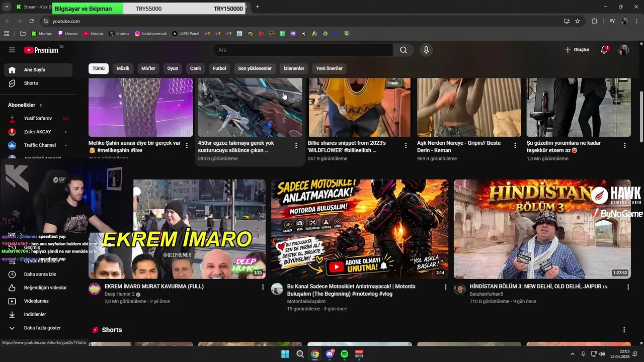The image size is (644, 362).
Task: Select the İzlenenler filter chip
Action: tap(294, 68)
